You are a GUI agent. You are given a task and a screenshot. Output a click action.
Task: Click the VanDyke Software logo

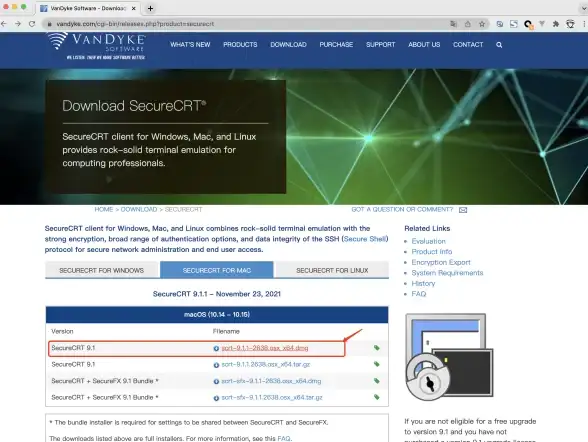click(96, 45)
